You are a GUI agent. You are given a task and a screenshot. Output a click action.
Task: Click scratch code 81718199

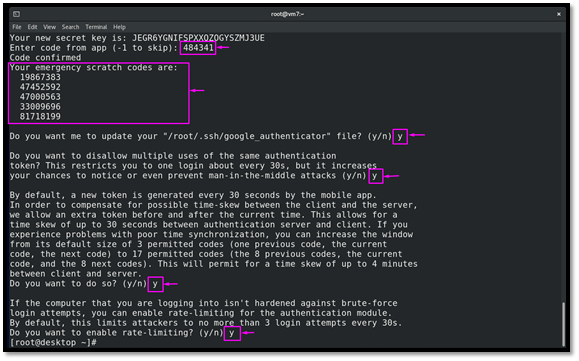40,117
